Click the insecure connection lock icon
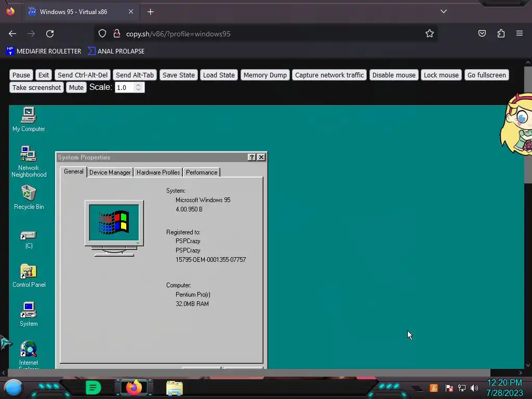532x399 pixels. click(x=117, y=34)
